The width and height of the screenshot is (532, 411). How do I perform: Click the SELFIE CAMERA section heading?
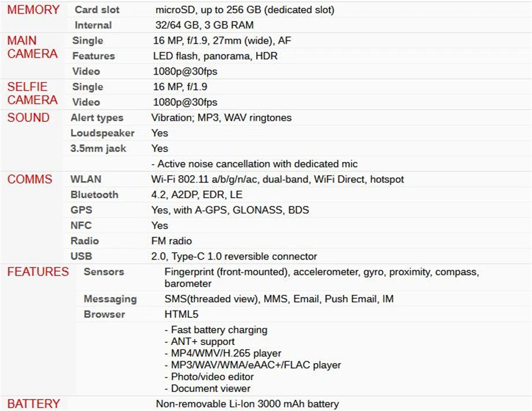coord(32,93)
